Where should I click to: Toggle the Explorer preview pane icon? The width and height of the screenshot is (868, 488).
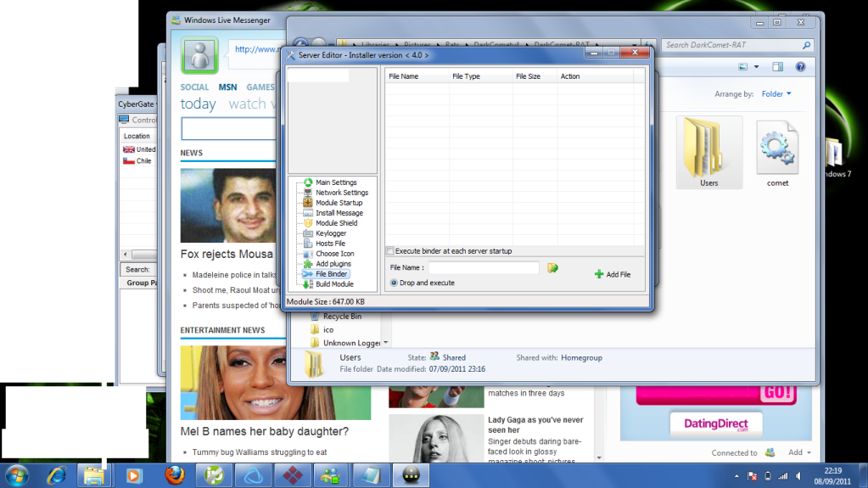point(777,67)
